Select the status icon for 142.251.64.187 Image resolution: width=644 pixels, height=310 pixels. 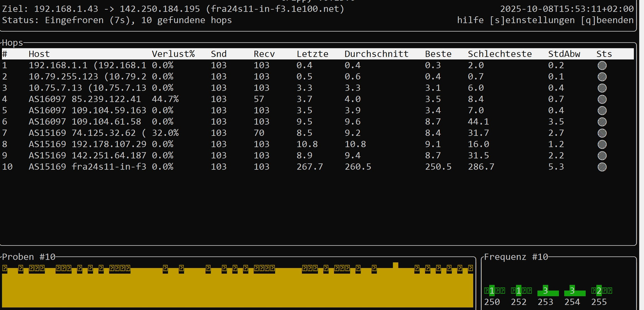(602, 156)
